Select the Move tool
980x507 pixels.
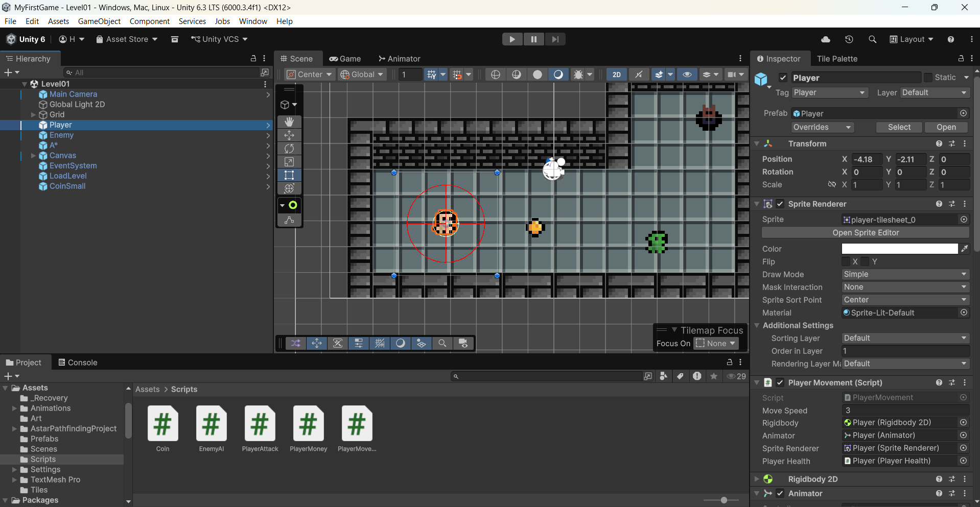click(289, 135)
